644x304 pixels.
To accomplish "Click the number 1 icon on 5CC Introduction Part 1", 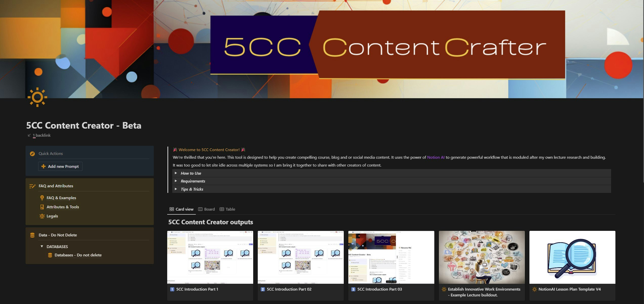I will (x=172, y=289).
